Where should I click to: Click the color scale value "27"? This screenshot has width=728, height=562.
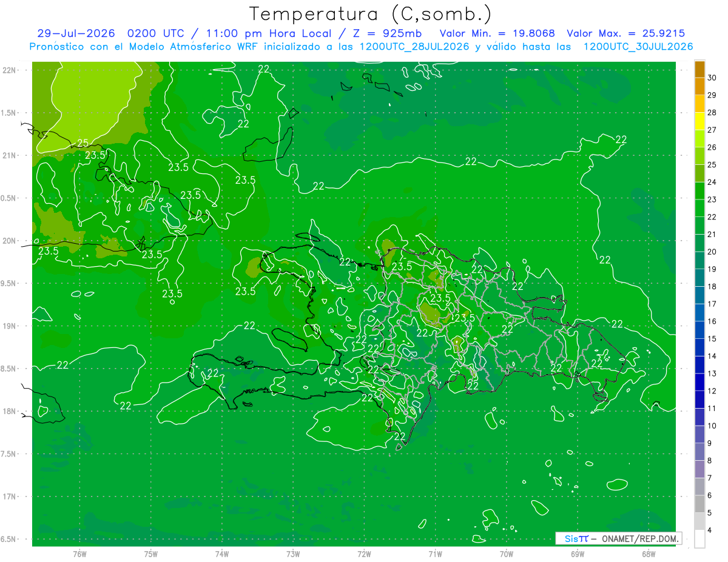(712, 130)
